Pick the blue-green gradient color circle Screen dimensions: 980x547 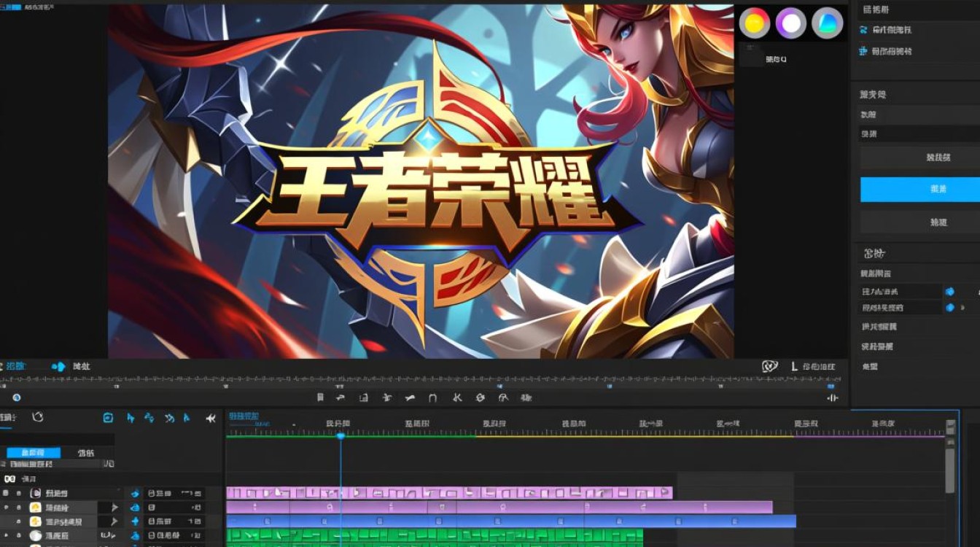coord(827,23)
